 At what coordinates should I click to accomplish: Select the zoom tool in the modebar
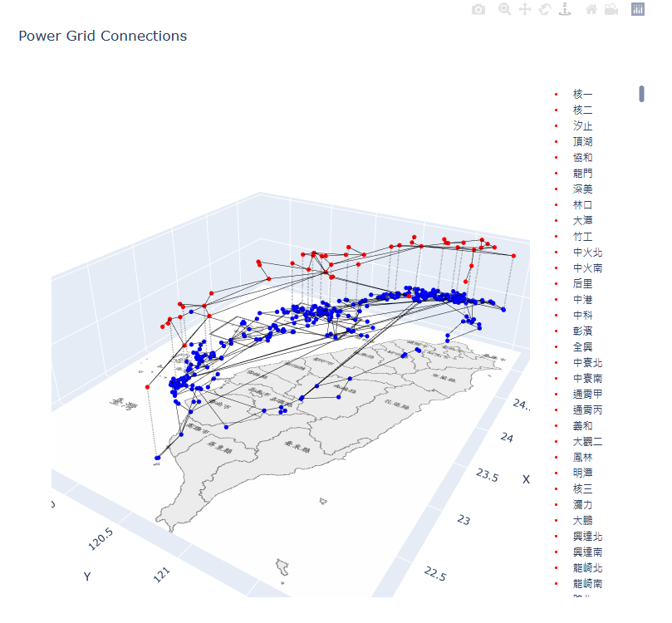tap(503, 10)
